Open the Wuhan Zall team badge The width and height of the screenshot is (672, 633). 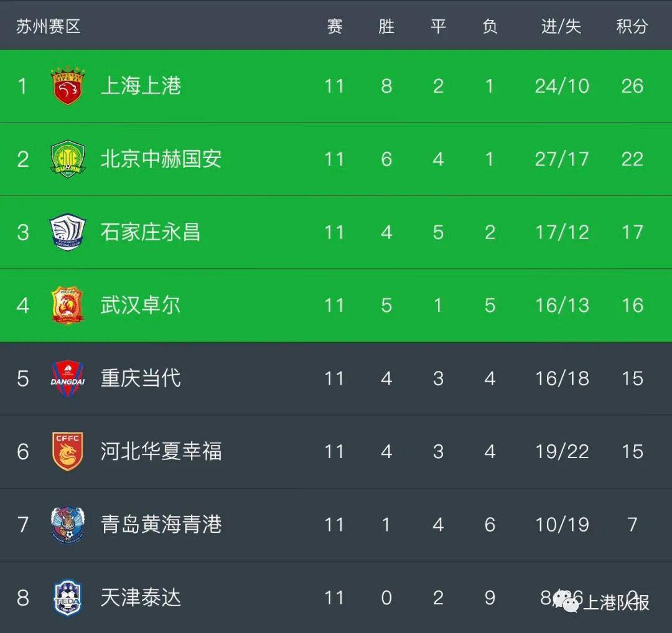coord(68,305)
